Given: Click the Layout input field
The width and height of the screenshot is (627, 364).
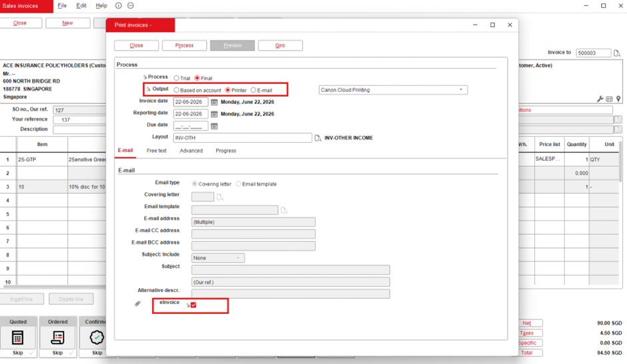Looking at the screenshot, I should pos(242,138).
